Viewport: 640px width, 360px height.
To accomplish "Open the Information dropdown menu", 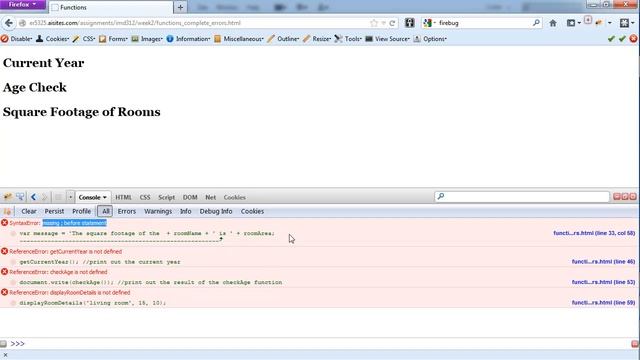I will click(188, 39).
